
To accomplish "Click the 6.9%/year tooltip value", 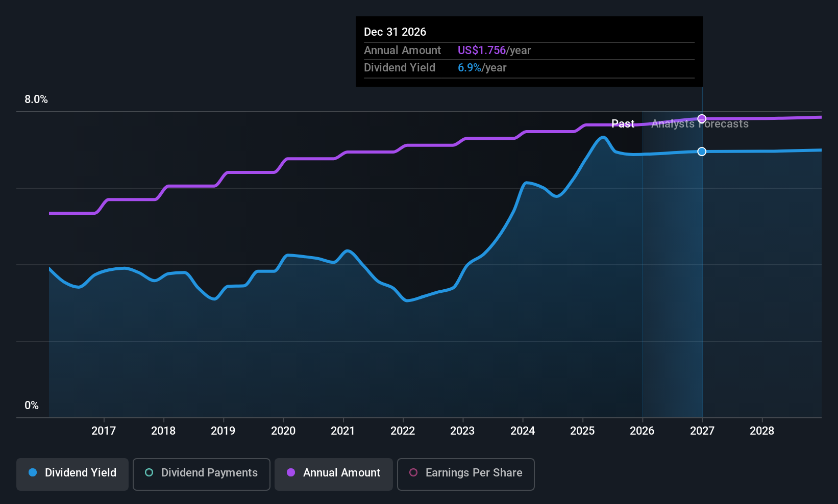I will (482, 67).
